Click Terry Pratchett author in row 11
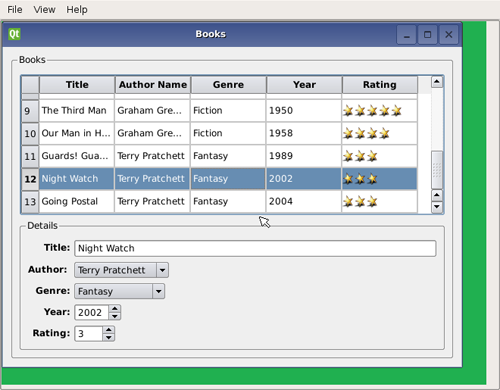The image size is (500, 390). pyautogui.click(x=152, y=156)
